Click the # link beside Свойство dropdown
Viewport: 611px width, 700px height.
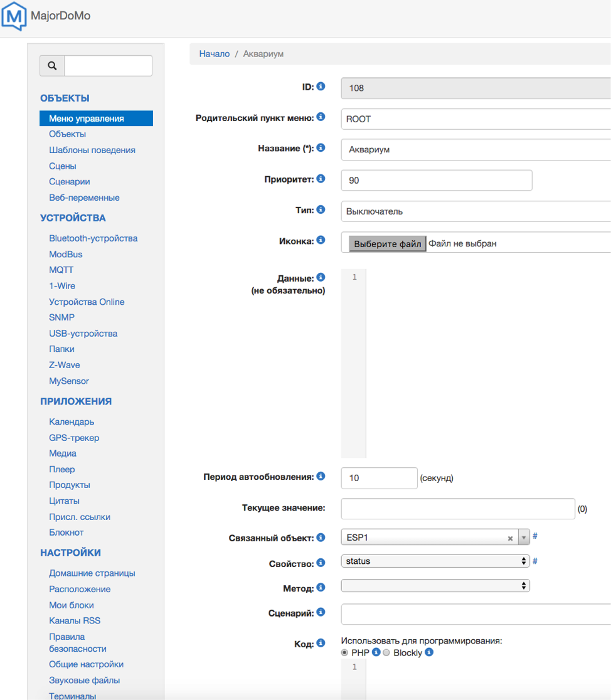click(x=535, y=561)
